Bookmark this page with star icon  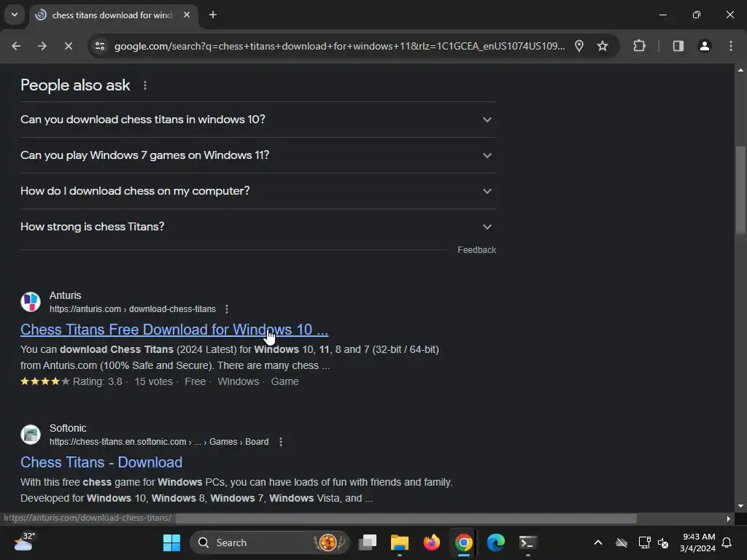pos(603,46)
